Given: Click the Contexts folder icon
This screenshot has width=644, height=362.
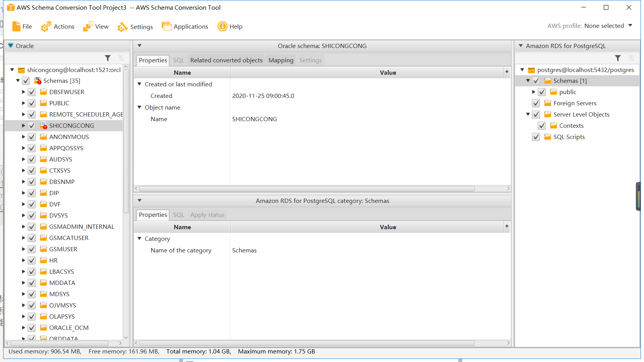Looking at the screenshot, I should (x=553, y=126).
